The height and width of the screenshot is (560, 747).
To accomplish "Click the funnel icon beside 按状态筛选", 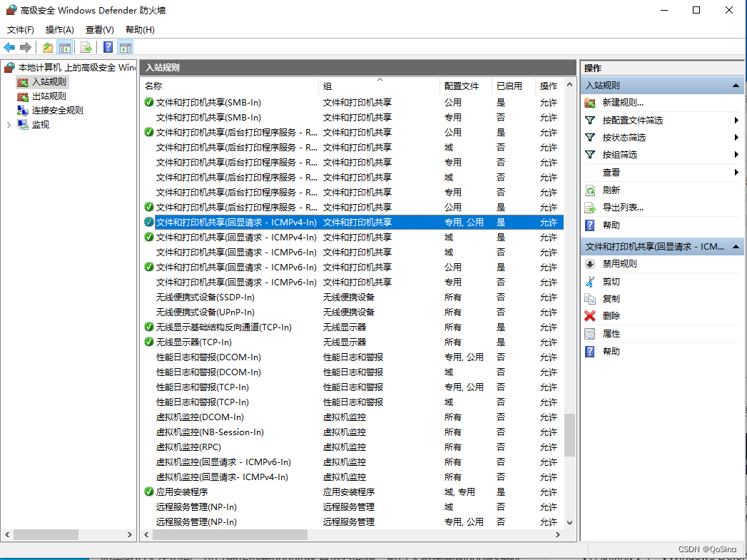I will (x=590, y=137).
